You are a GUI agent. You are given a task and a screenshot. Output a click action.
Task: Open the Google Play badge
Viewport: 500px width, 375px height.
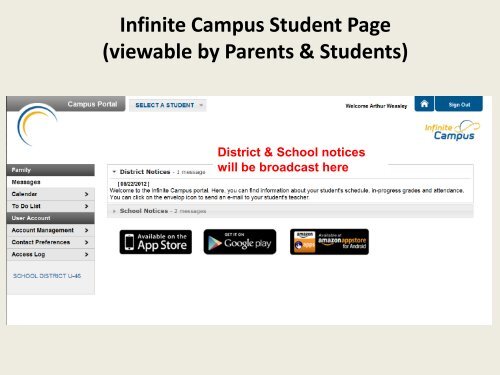240,242
